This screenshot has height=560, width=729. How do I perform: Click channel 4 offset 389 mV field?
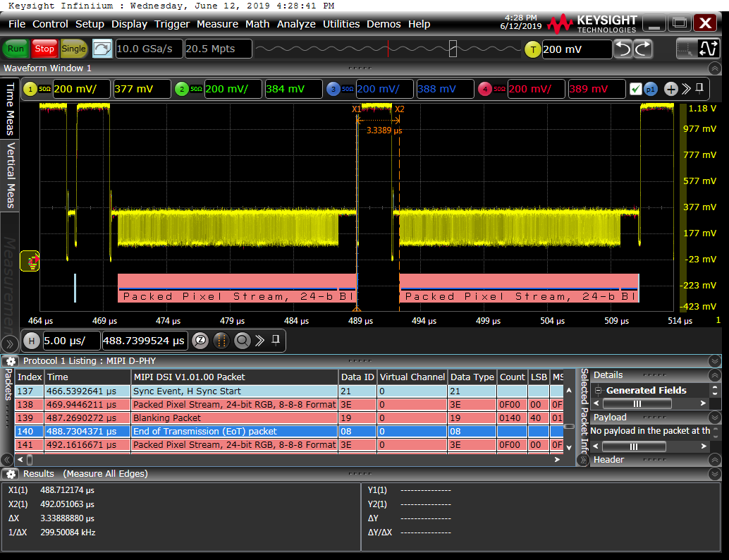click(596, 89)
